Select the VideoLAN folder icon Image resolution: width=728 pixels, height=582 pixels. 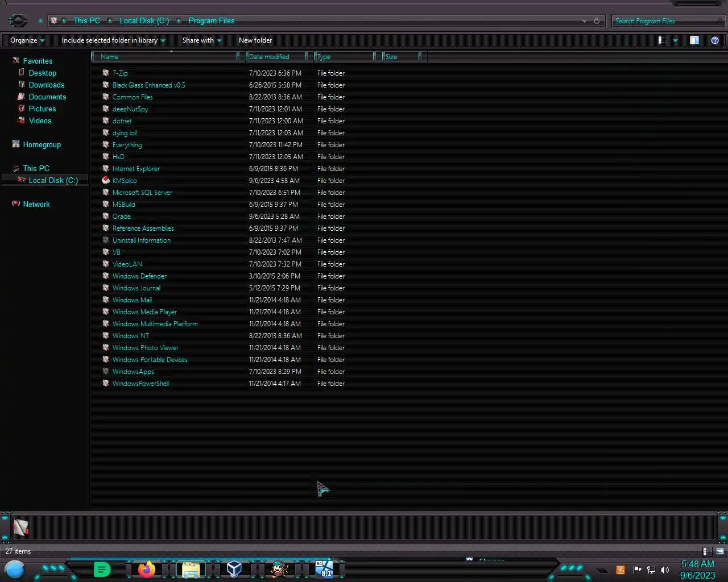pyautogui.click(x=105, y=264)
